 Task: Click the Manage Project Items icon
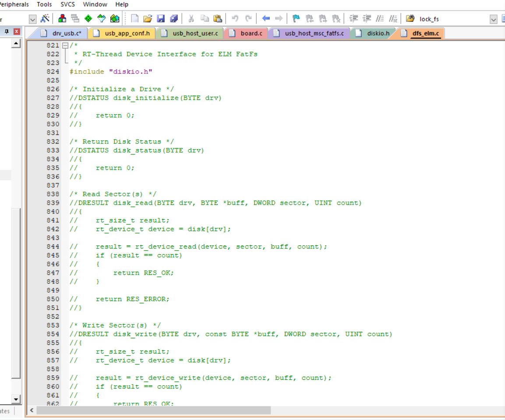[62, 19]
